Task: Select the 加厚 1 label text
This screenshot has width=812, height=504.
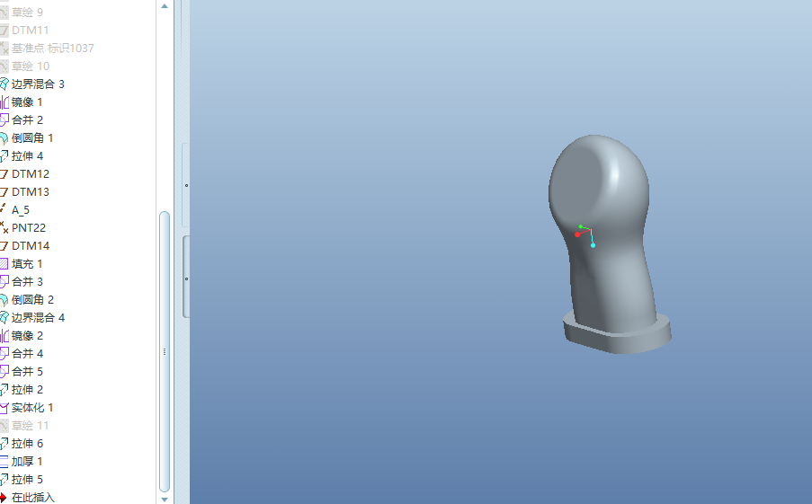Action: click(x=27, y=462)
